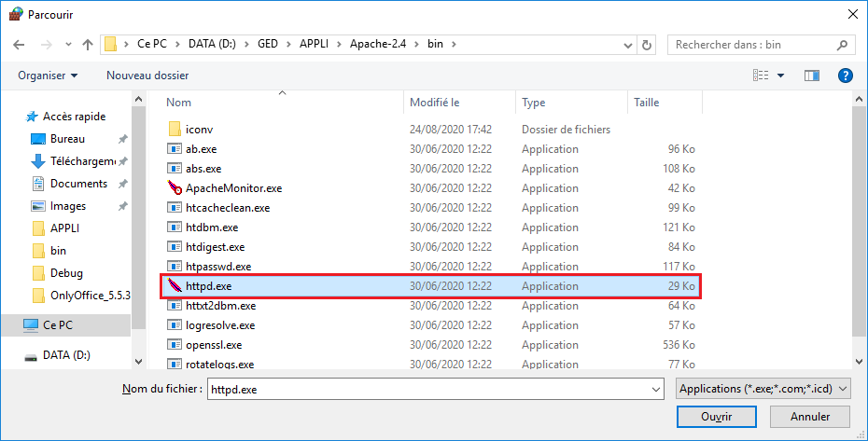Expand the file name history dropdown
The height and width of the screenshot is (441, 868).
click(656, 388)
